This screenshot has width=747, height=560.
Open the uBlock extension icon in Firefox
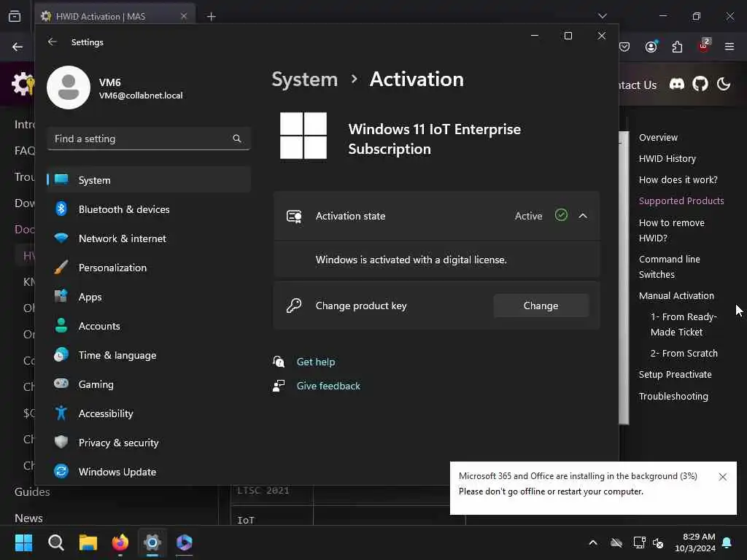(x=704, y=45)
